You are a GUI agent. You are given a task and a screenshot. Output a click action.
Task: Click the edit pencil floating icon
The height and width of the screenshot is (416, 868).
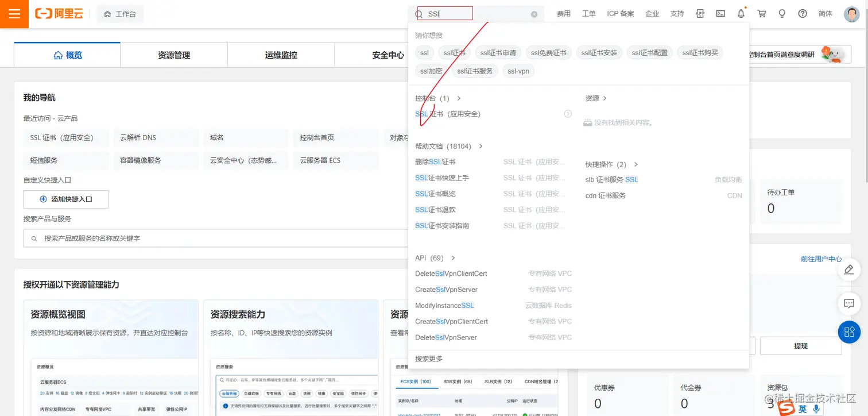849,270
